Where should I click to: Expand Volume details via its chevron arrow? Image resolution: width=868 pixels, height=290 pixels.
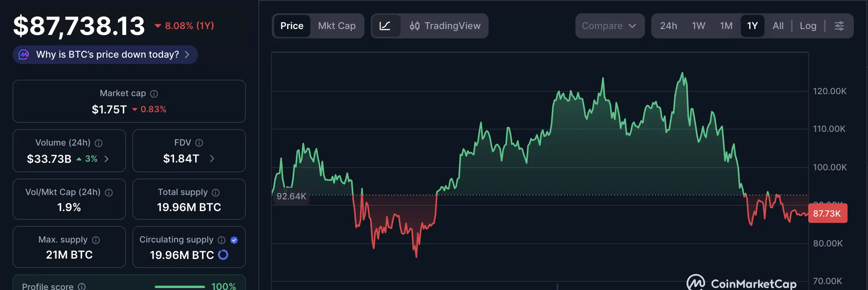(x=106, y=159)
